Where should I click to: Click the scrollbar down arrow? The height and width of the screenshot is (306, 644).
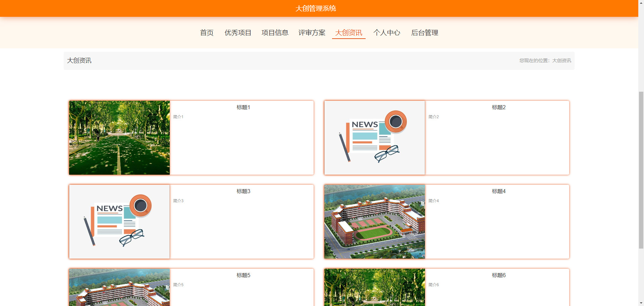(641, 303)
